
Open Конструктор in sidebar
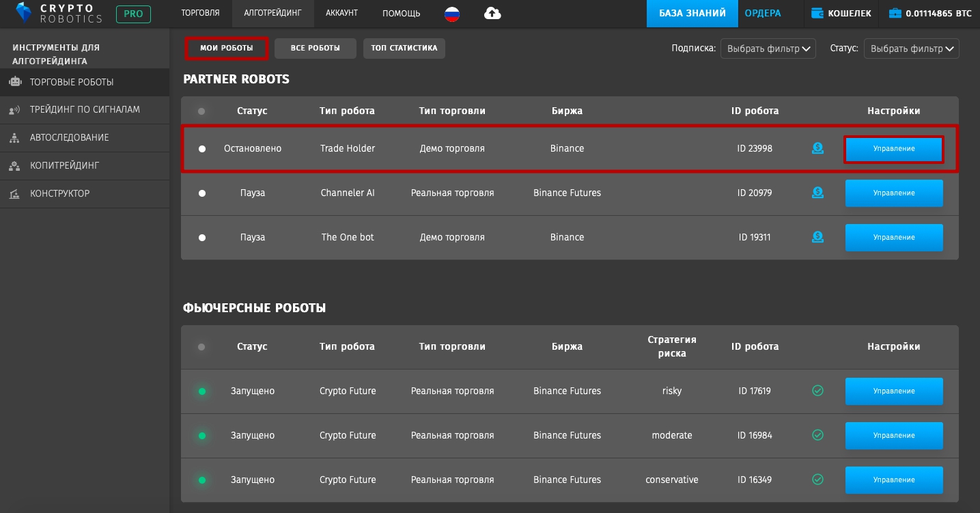(85, 193)
